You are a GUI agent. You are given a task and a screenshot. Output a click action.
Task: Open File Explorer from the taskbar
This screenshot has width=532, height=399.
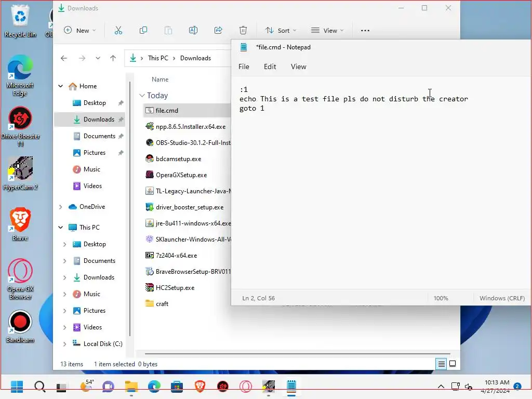point(131,386)
